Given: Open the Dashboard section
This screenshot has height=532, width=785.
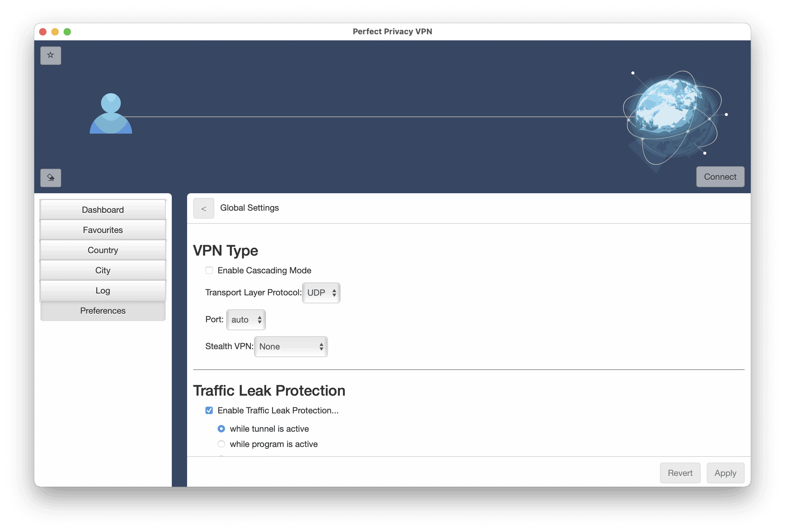Looking at the screenshot, I should point(103,210).
